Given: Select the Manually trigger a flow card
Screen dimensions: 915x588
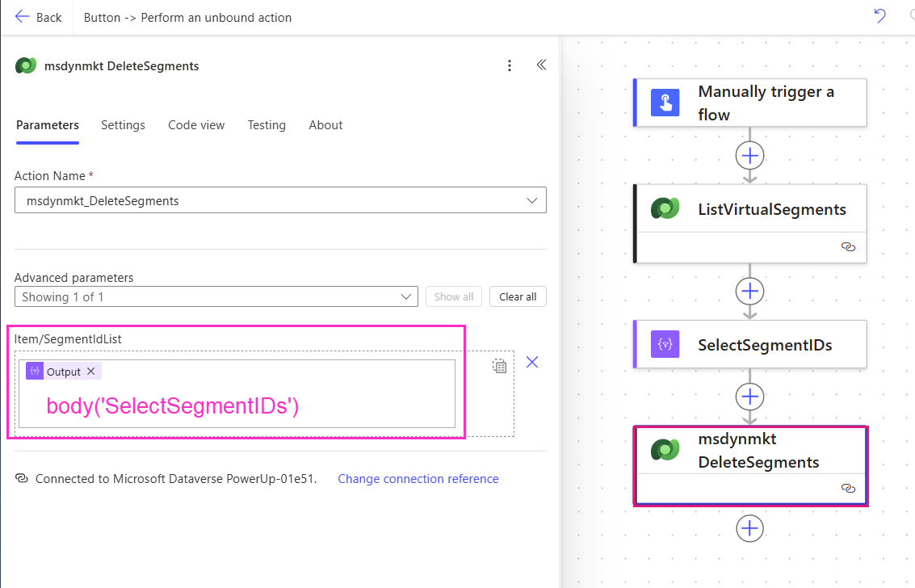Looking at the screenshot, I should pos(750,103).
